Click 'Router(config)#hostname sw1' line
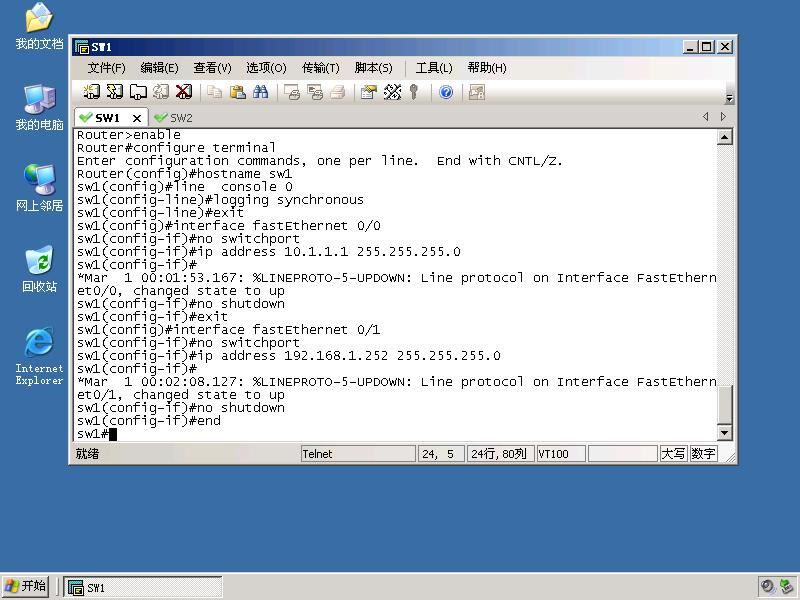Viewport: 800px width, 600px height. 184,173
